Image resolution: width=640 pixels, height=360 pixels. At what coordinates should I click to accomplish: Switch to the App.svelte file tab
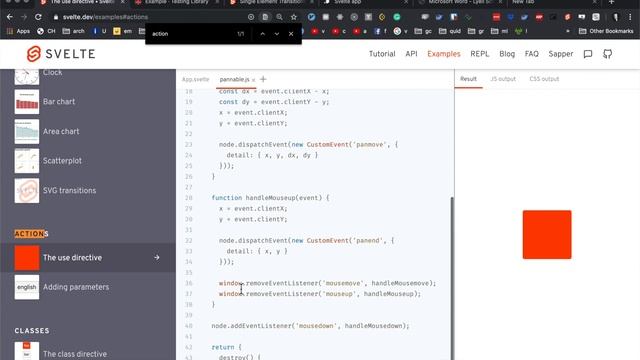[196, 79]
